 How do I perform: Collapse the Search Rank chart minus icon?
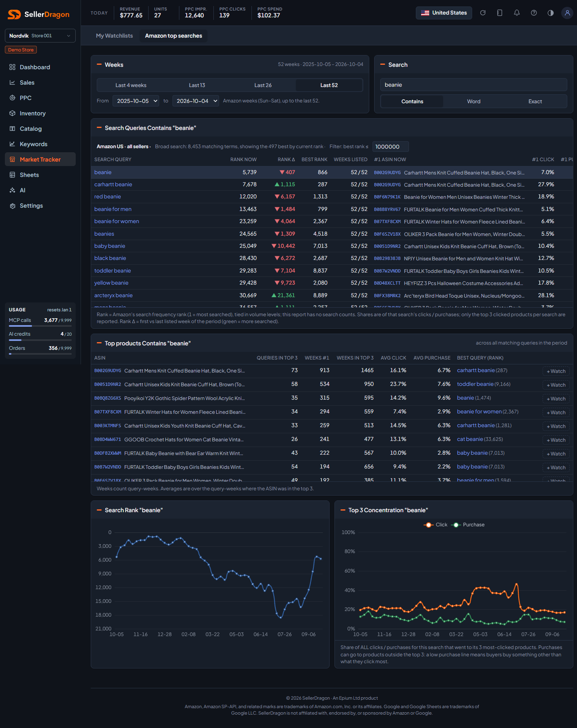click(99, 510)
